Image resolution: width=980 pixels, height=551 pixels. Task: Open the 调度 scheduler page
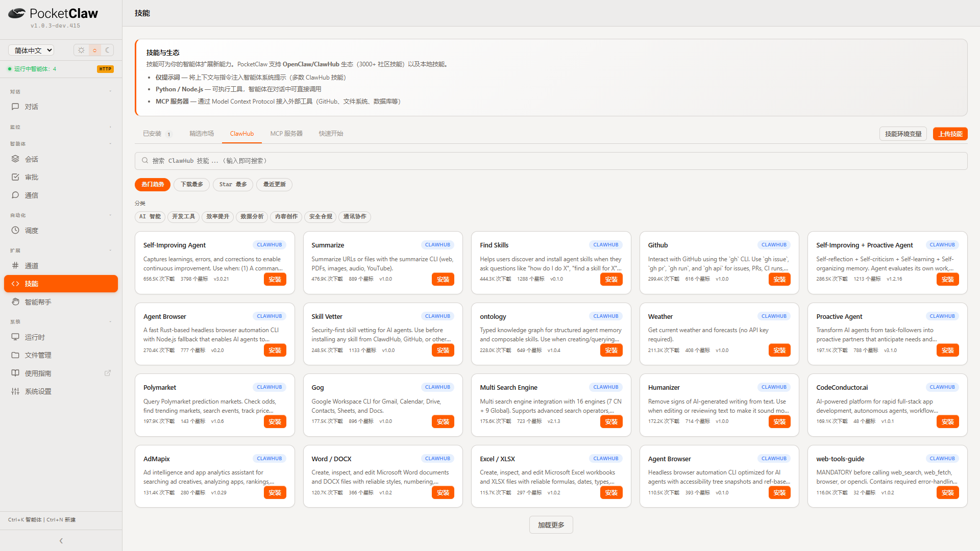(x=61, y=231)
